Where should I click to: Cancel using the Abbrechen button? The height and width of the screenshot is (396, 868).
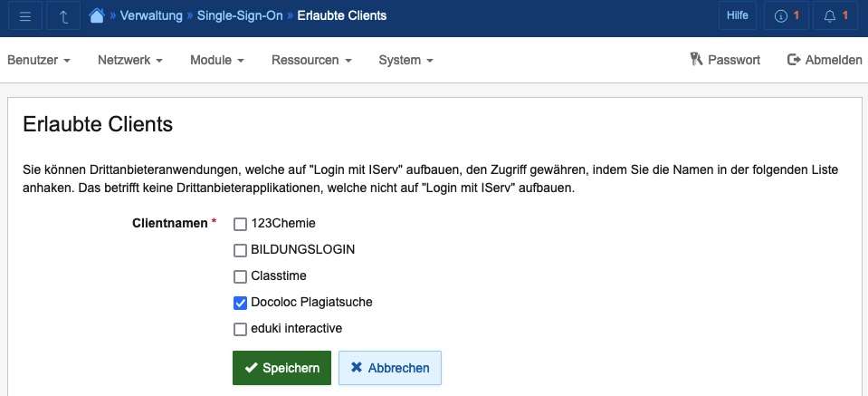(389, 368)
